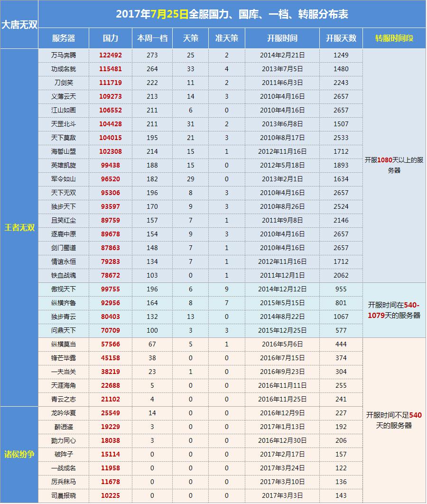This screenshot has width=427, height=504.
Task: Click 国力 value 57566
Action: (111, 344)
